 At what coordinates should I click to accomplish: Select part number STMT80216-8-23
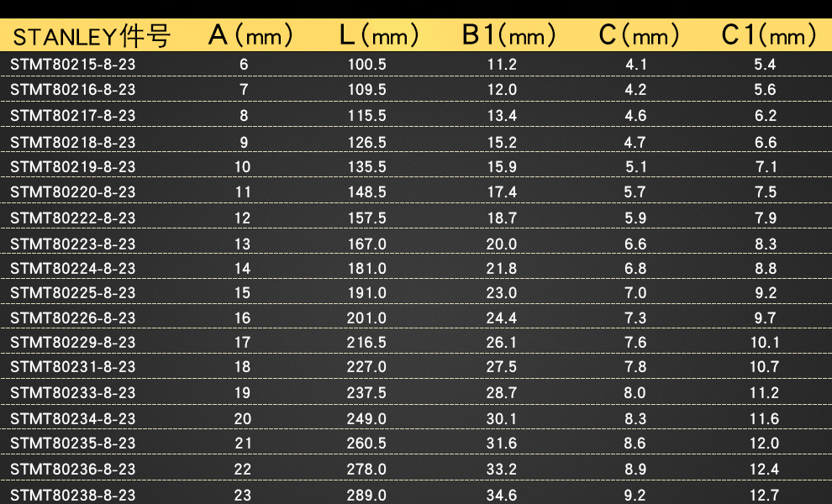[x=72, y=89]
